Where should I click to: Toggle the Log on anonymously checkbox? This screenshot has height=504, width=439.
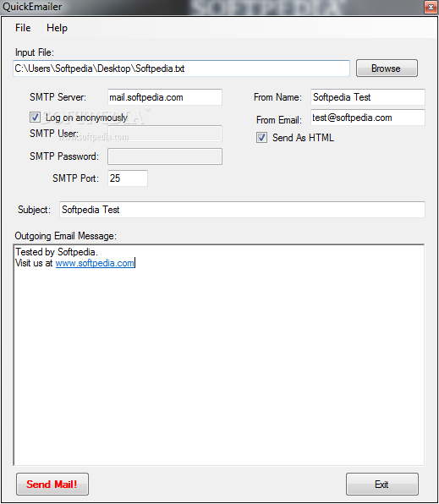35,118
